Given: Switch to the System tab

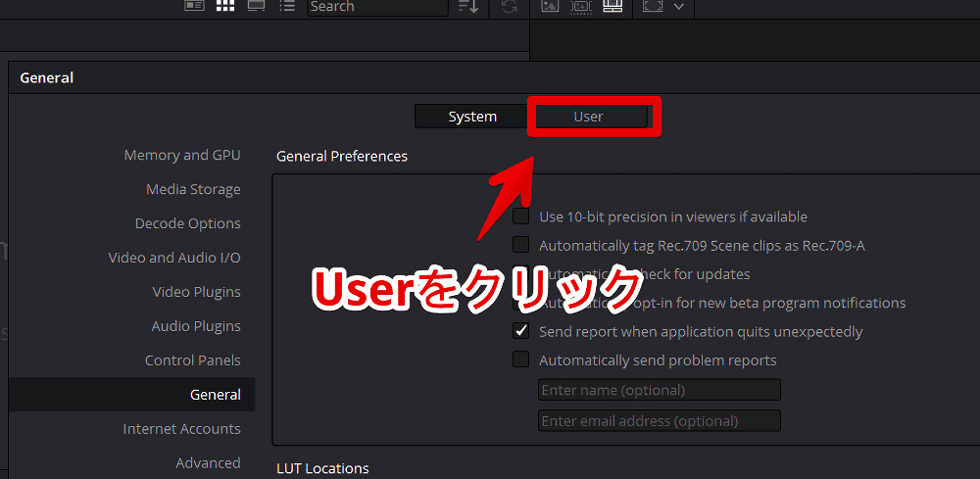Looking at the screenshot, I should tap(472, 117).
